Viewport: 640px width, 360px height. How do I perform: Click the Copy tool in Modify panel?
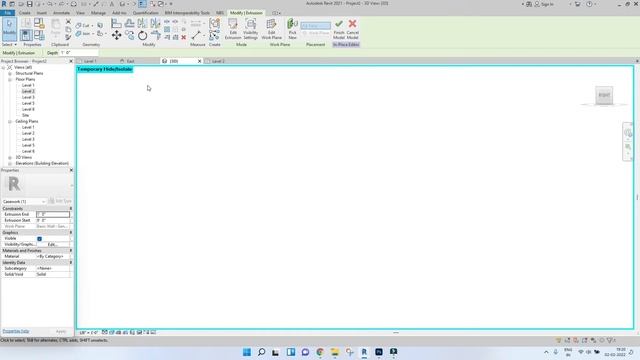129,36
